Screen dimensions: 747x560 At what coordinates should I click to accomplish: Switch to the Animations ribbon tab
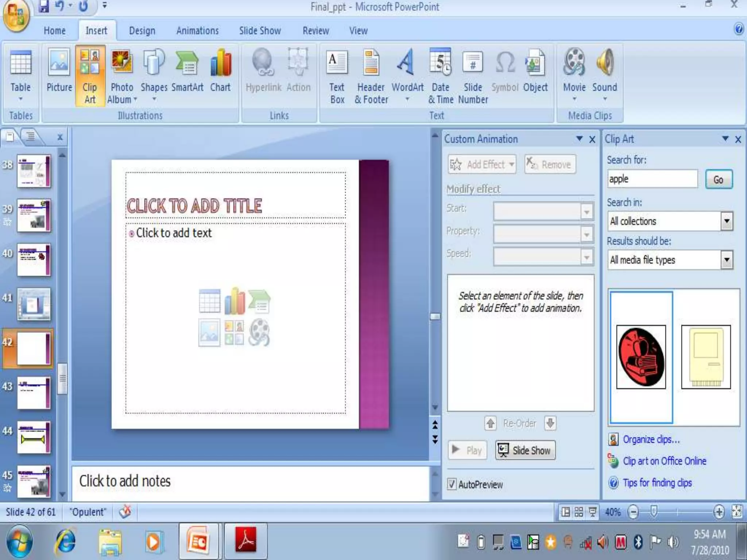(x=197, y=31)
